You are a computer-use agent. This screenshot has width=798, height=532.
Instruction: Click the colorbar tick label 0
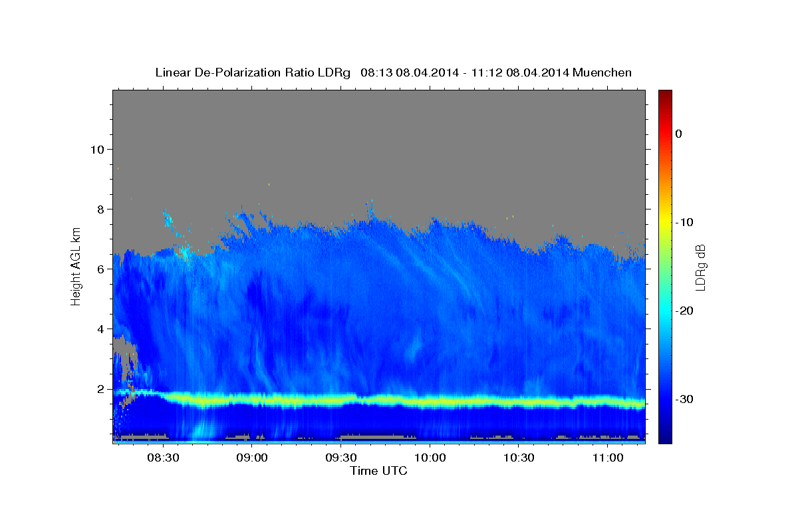click(x=679, y=134)
